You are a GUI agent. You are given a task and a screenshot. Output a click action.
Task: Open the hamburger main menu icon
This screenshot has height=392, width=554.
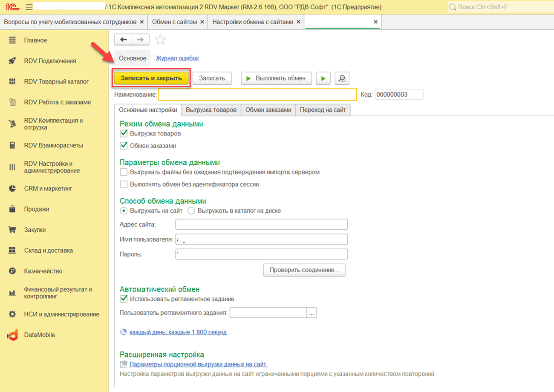click(x=29, y=7)
